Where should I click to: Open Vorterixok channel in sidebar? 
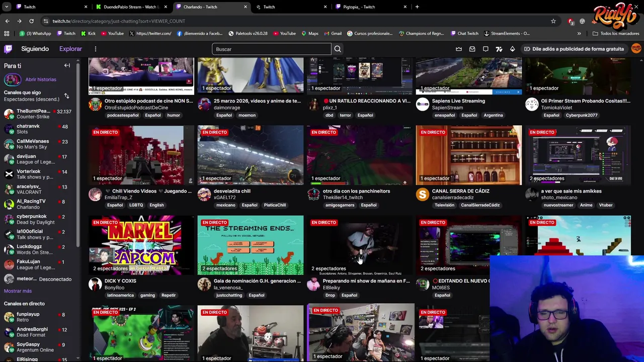coord(38,174)
